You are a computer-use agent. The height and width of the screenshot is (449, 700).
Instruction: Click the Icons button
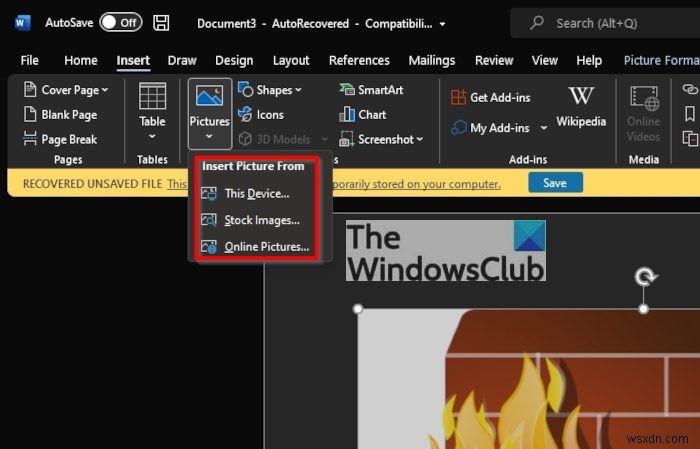(x=261, y=115)
